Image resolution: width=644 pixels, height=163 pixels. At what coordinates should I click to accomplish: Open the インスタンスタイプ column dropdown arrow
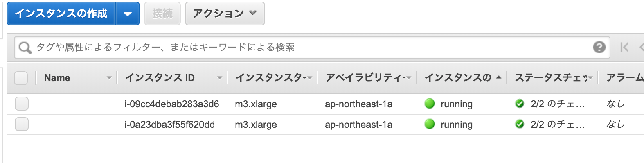click(310, 77)
